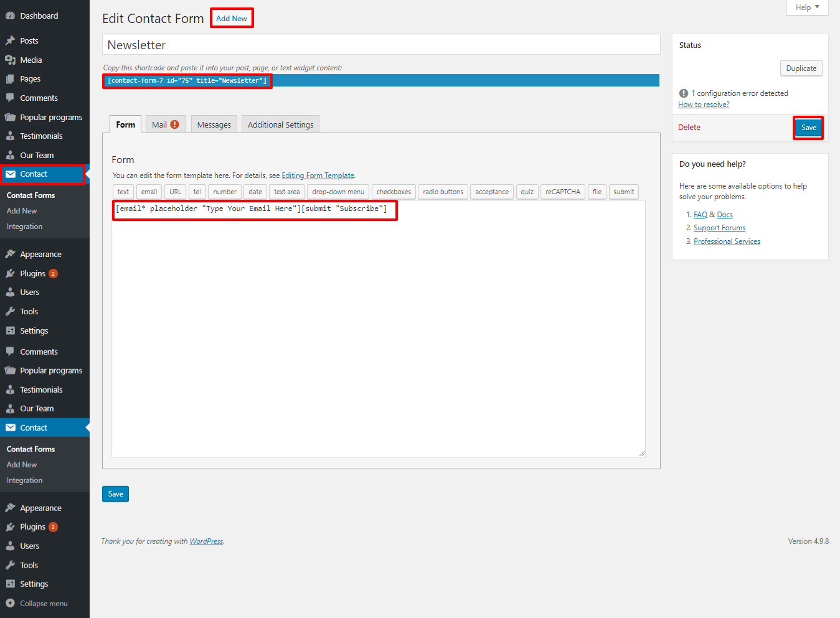Switch to the Messages tab
The height and width of the screenshot is (618, 840).
pos(214,125)
